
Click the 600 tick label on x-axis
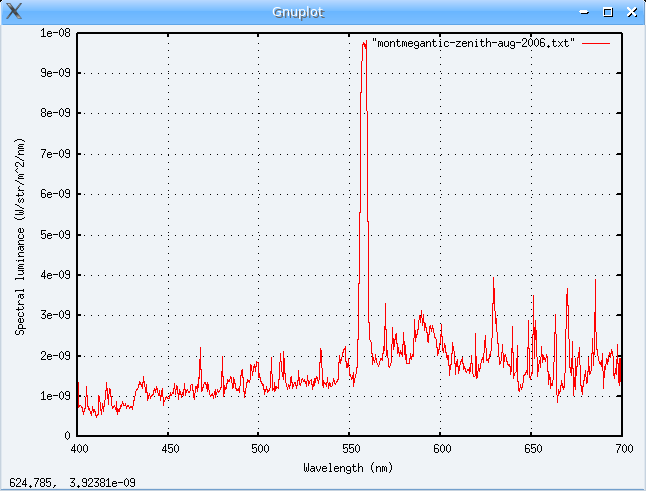click(441, 449)
